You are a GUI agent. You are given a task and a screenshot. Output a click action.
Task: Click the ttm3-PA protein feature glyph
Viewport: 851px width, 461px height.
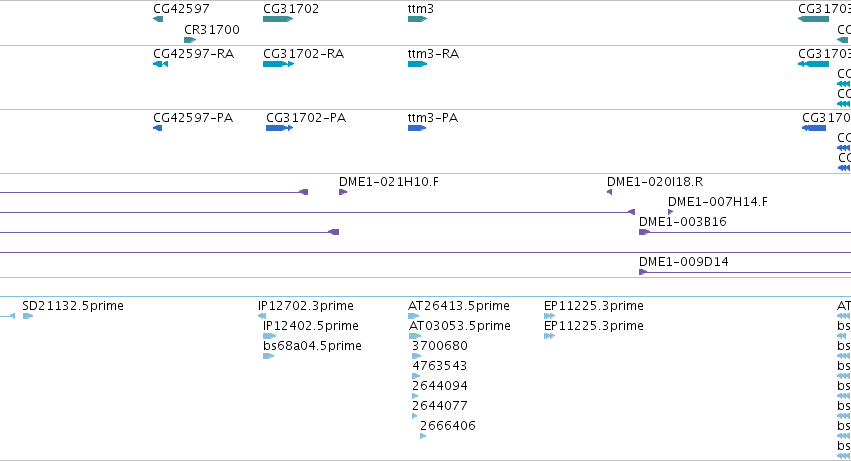pos(417,128)
